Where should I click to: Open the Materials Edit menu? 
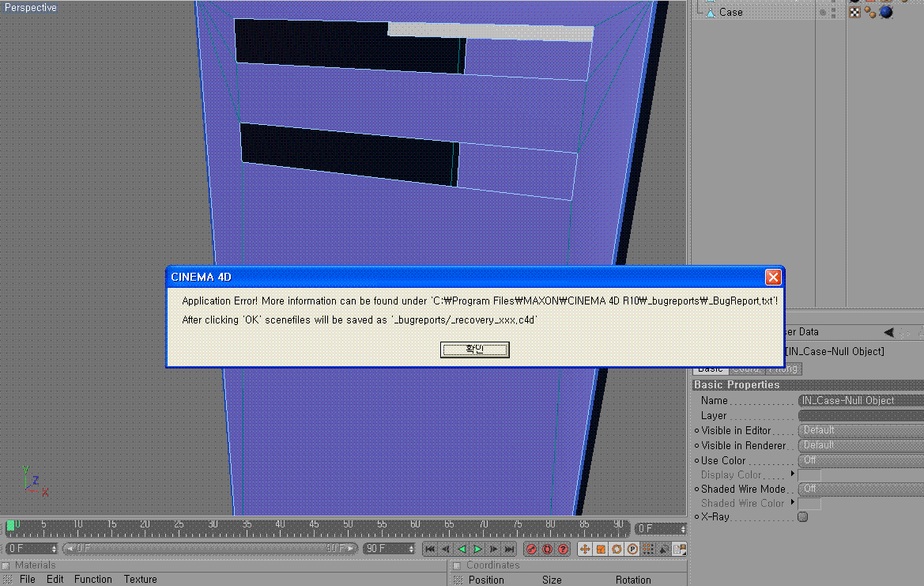coord(55,580)
